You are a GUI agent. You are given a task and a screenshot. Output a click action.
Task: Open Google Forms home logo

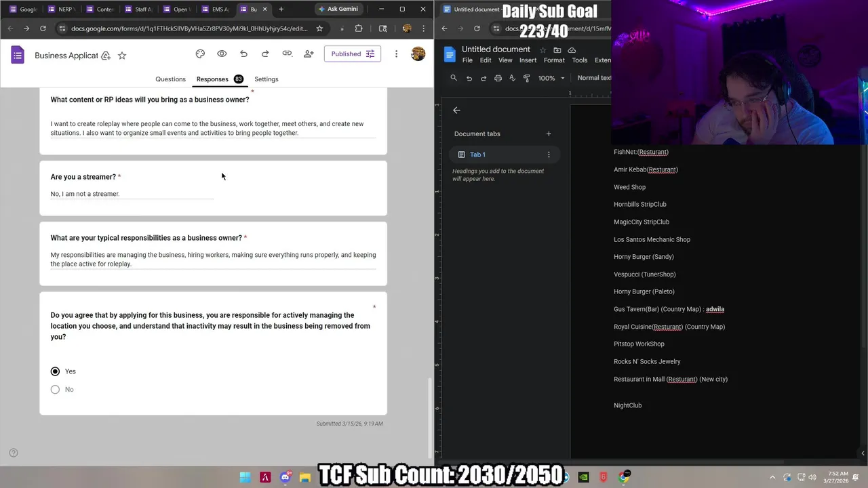pyautogui.click(x=18, y=55)
